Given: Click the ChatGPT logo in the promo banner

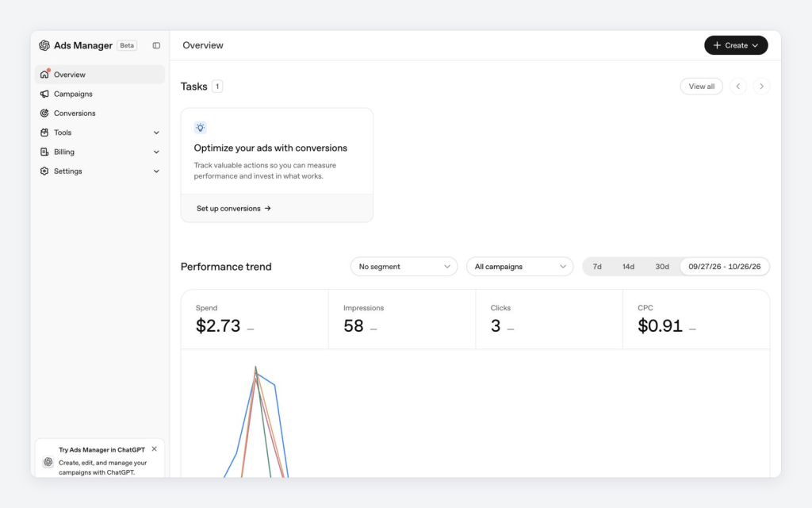Looking at the screenshot, I should click(48, 461).
